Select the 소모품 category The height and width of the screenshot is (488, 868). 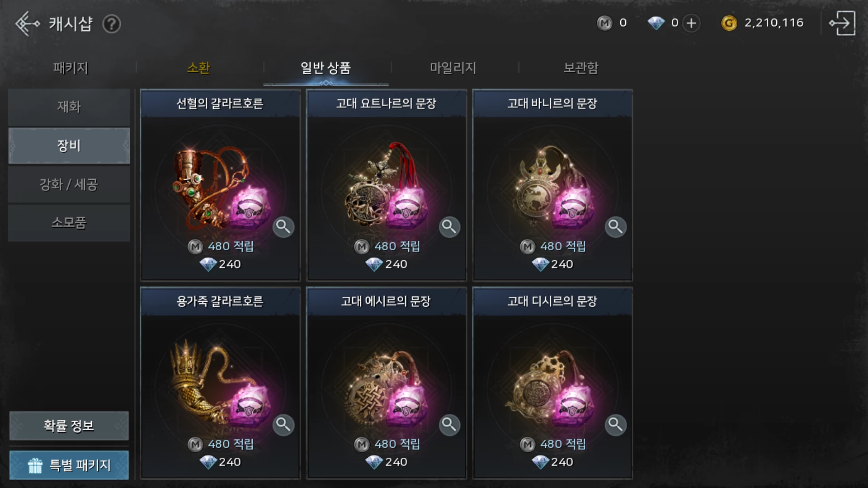69,223
